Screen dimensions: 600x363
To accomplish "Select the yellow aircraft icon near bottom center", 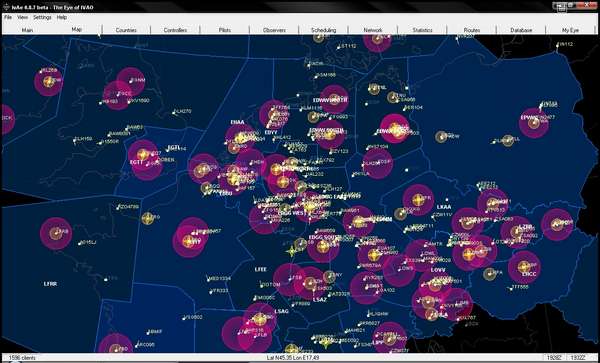I will click(x=326, y=342).
